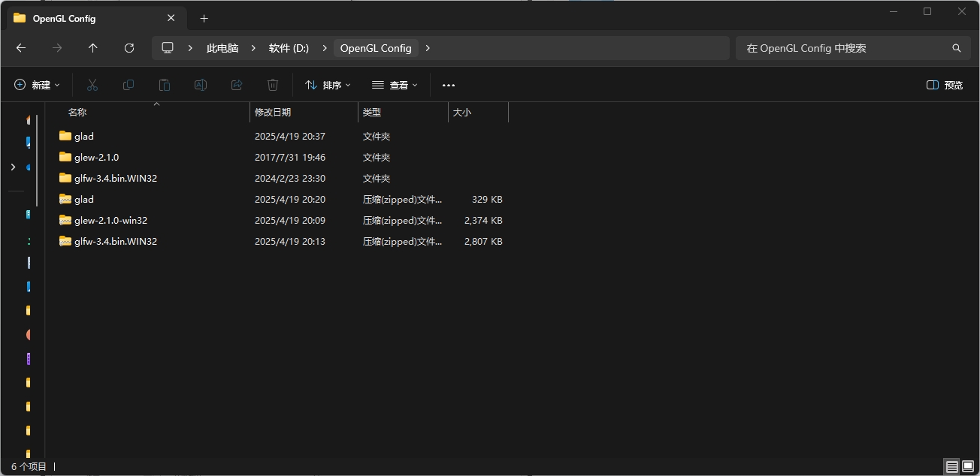The image size is (980, 476).
Task: Open the 查看 view dropdown
Action: [395, 85]
